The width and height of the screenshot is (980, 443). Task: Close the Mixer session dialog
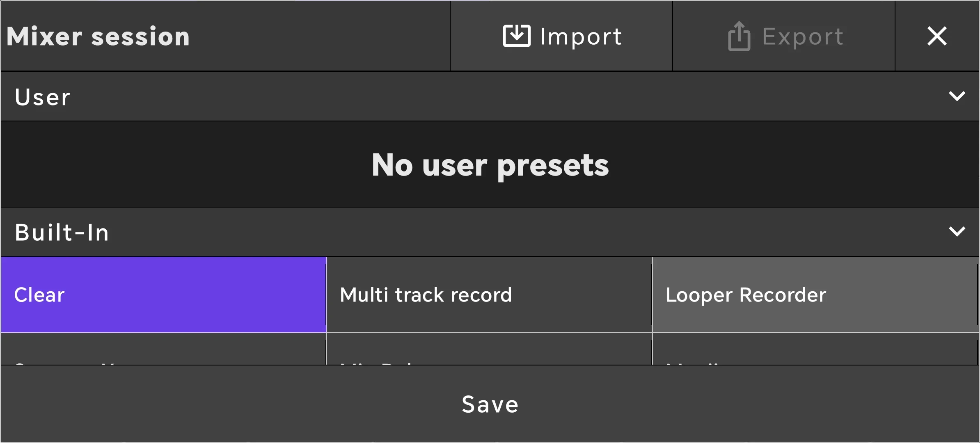[937, 36]
